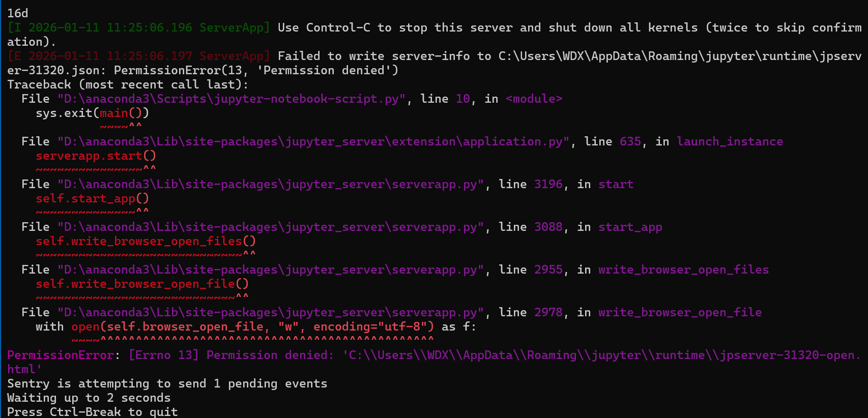Click the jupyter-notebook-script.py file path
This screenshot has height=418, width=868.
click(231, 99)
